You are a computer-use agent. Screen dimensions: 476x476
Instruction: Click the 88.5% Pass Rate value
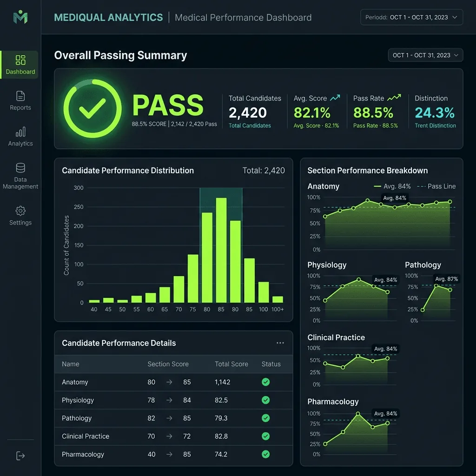point(373,112)
